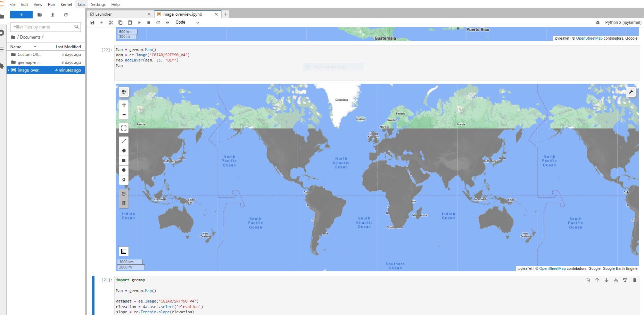The image size is (644, 315).
Task: Select the rectangle drawing tool on the map
Action: [x=124, y=160]
